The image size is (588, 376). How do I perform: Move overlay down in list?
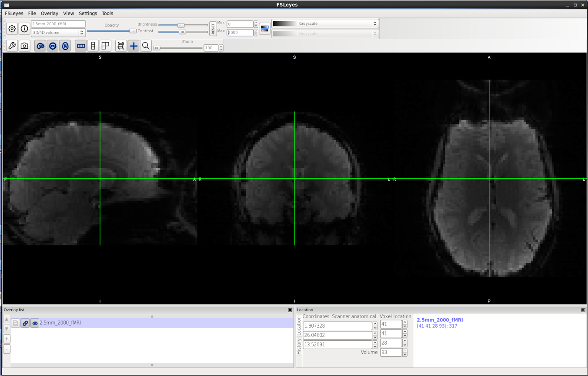[7, 329]
